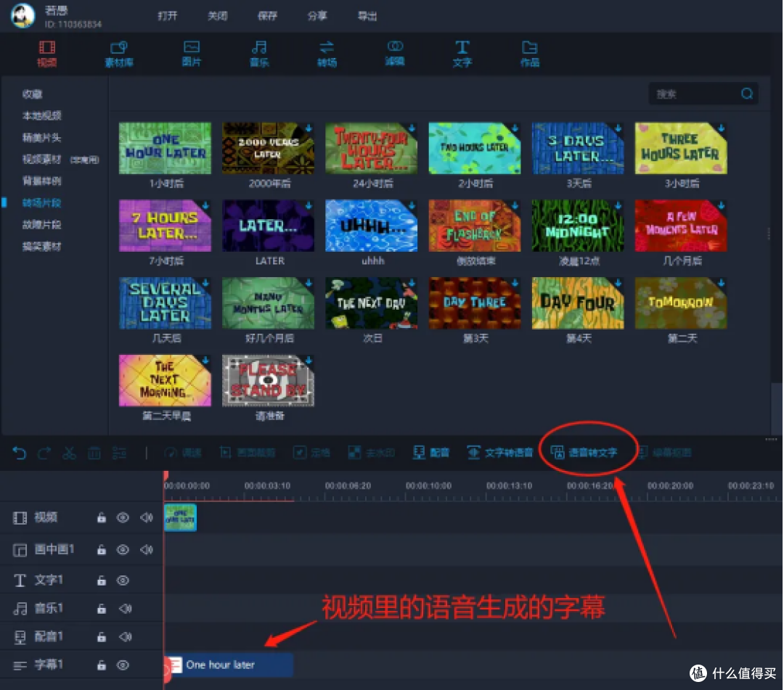The height and width of the screenshot is (690, 784).
Task: Hide the 字幕1 subtitle track eye
Action: click(x=123, y=665)
